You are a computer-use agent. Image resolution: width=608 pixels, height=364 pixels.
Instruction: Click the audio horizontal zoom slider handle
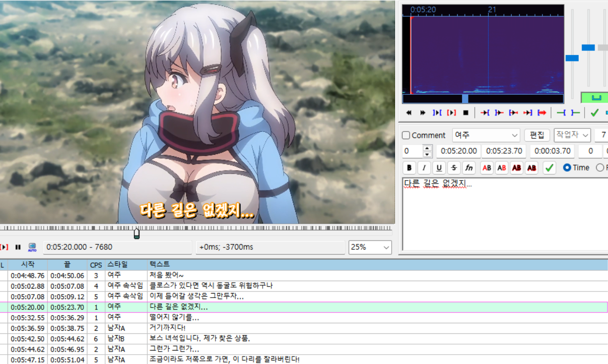(x=572, y=58)
